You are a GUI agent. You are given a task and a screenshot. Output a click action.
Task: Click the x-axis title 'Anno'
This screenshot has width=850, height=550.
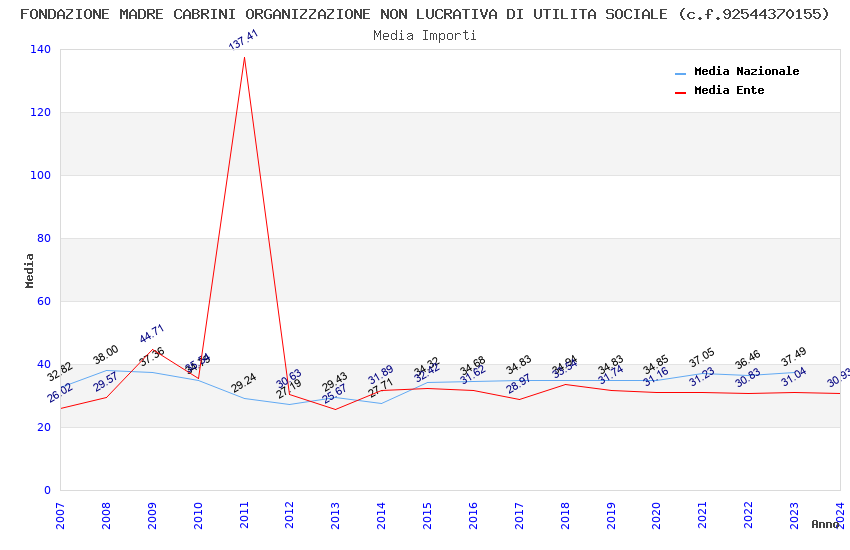[x=825, y=524]
